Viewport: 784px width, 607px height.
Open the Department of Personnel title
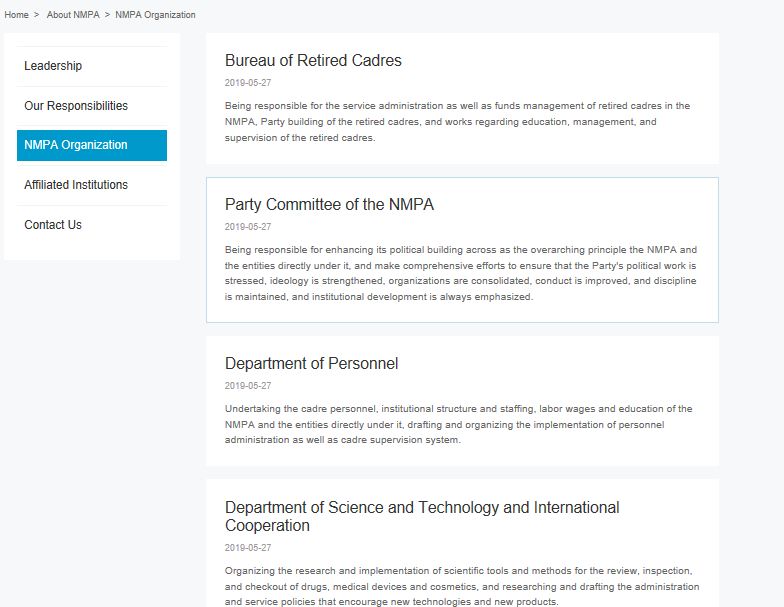coord(311,364)
